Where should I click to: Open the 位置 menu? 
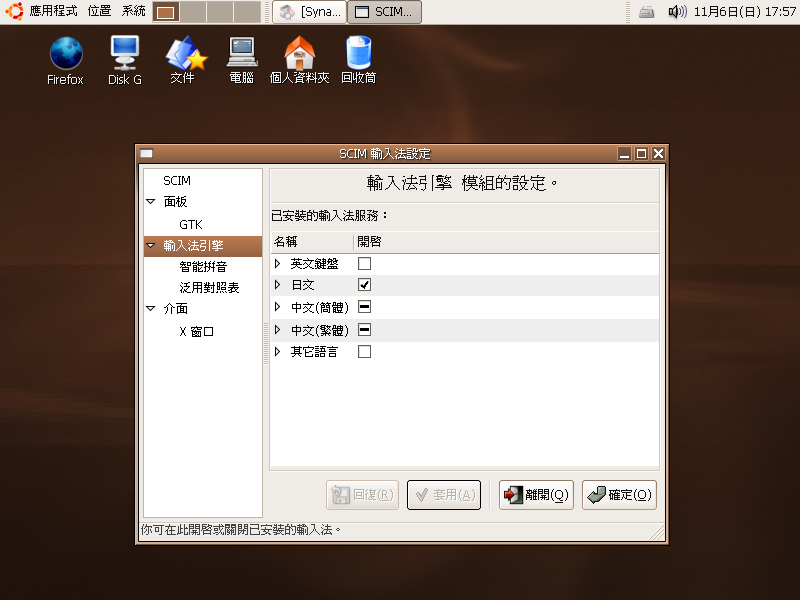(99, 11)
